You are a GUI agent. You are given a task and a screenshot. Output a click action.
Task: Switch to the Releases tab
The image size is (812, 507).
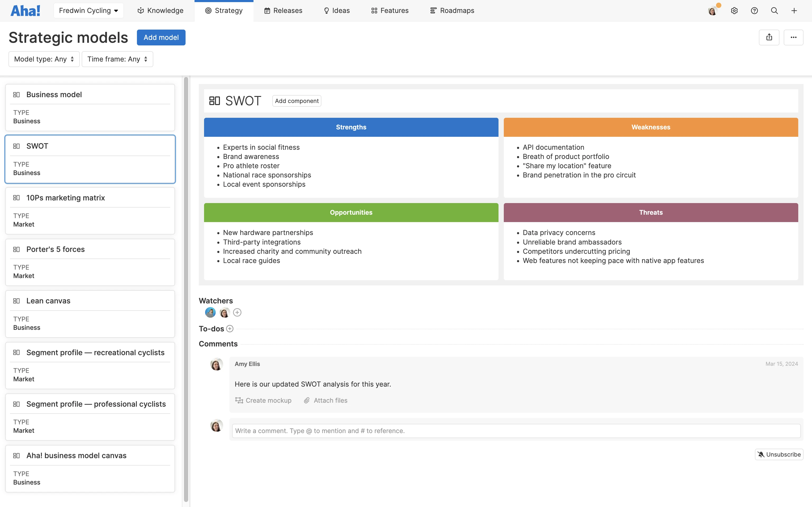283,11
